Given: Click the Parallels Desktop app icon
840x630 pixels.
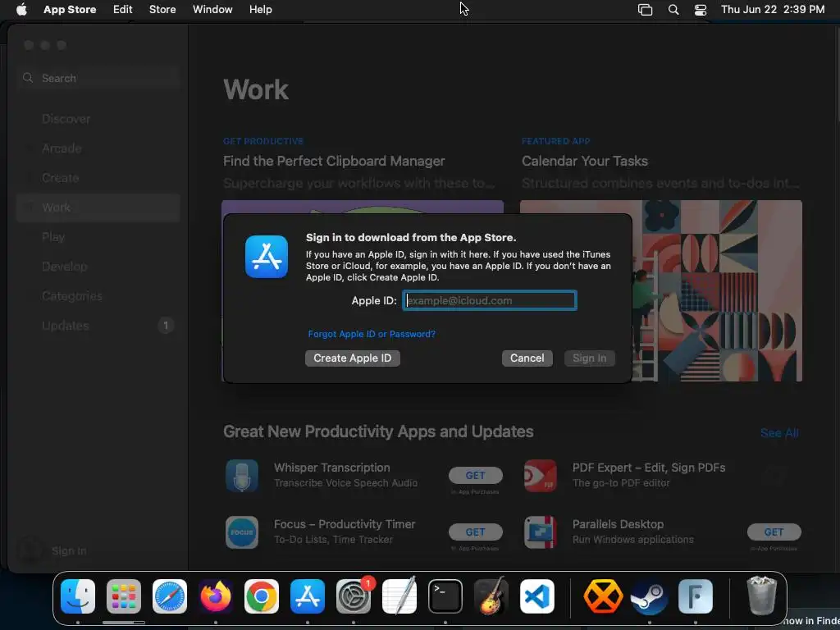Looking at the screenshot, I should coord(541,532).
